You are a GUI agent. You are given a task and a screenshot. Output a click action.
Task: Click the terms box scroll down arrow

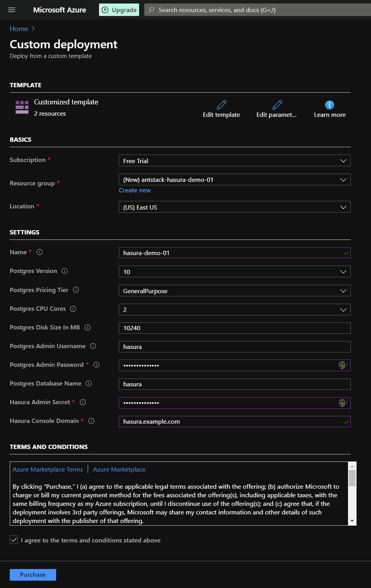(352, 521)
